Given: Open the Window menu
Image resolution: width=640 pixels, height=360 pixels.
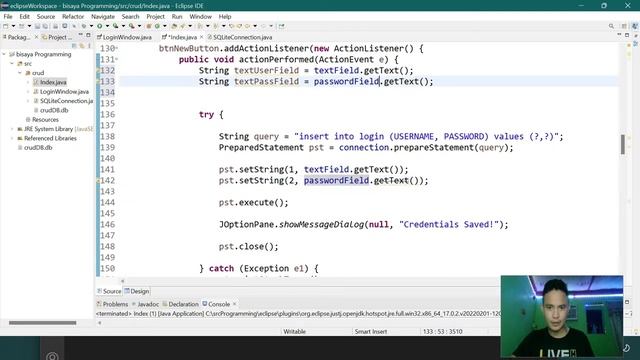Looking at the screenshot, I should click(x=200, y=16).
